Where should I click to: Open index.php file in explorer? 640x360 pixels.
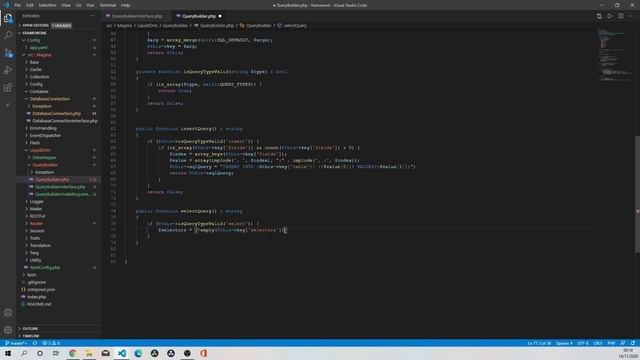(x=36, y=297)
